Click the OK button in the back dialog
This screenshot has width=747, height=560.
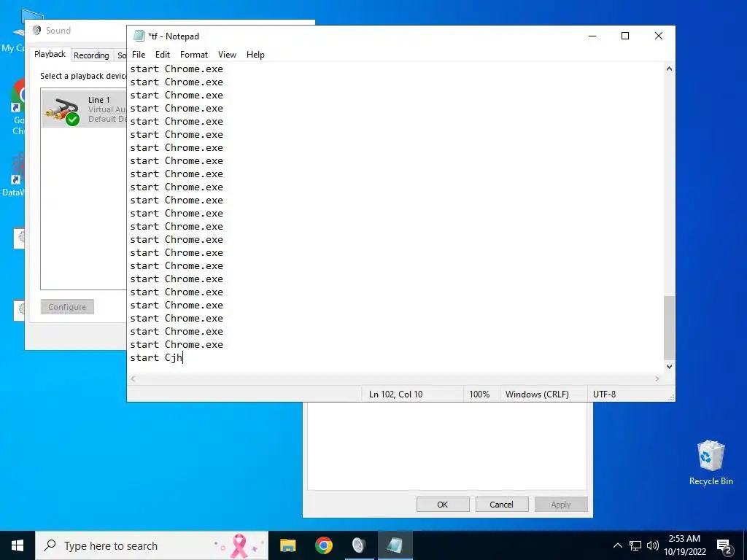pyautogui.click(x=443, y=505)
